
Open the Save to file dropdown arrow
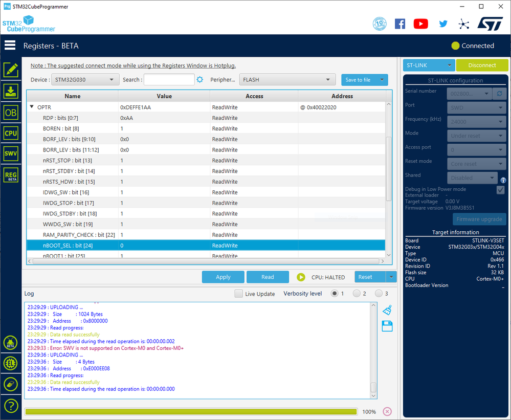(x=382, y=80)
